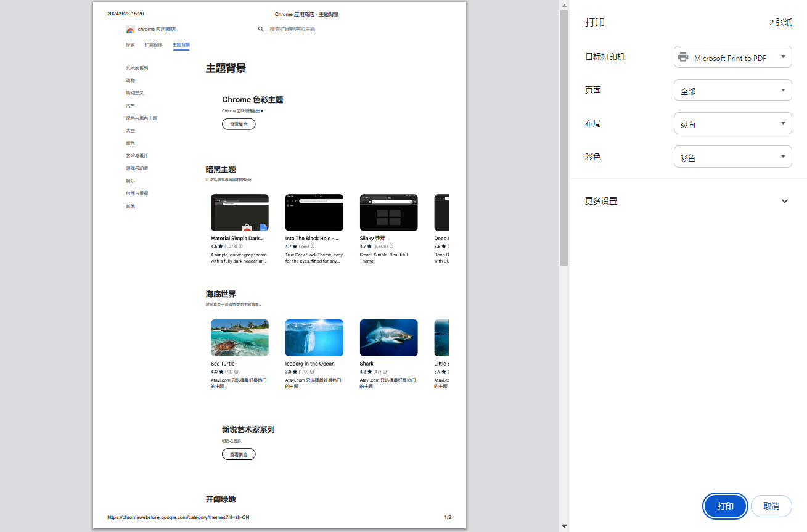Viewport: 807px width, 532px height.
Task: Click 深色与黑色主题 category in sidebar
Action: (141, 118)
